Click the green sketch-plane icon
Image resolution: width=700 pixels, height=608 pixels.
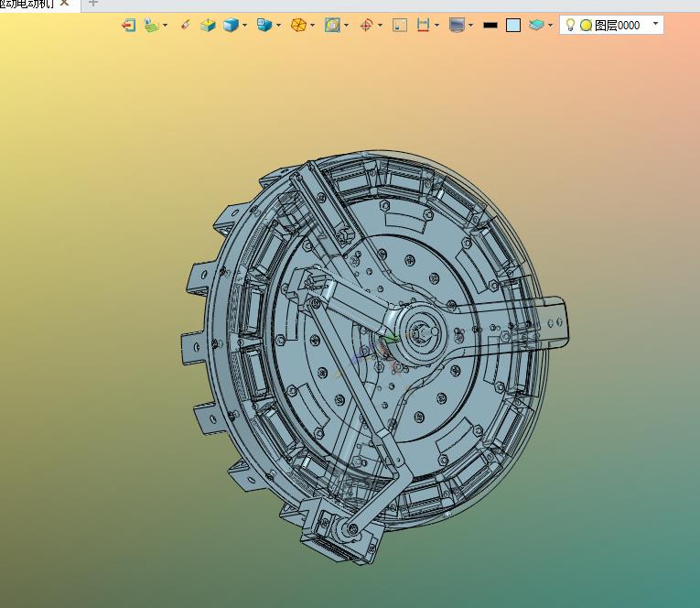coord(151,25)
